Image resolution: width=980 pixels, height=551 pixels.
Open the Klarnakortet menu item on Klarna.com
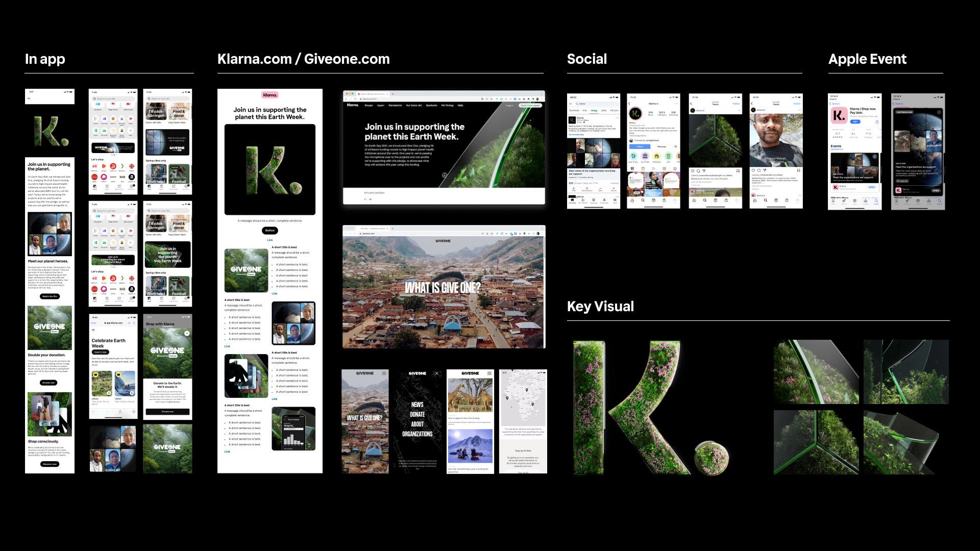(x=395, y=106)
